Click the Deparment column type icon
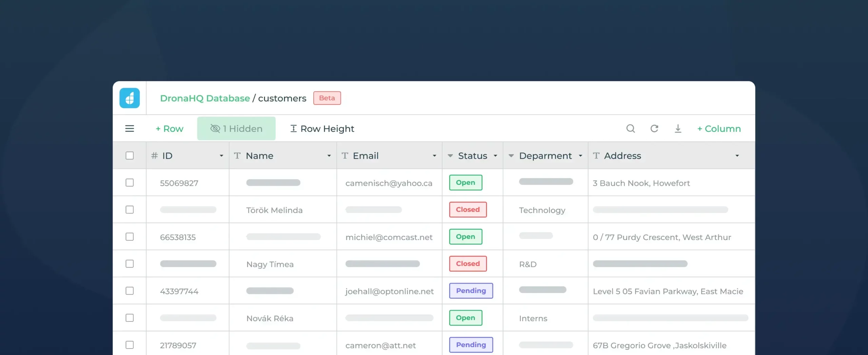868x355 pixels. click(511, 156)
